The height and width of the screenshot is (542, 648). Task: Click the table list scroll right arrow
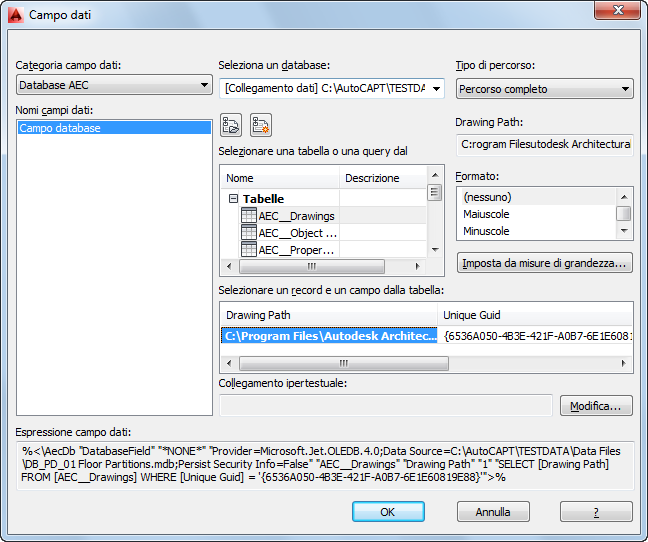pyautogui.click(x=418, y=266)
